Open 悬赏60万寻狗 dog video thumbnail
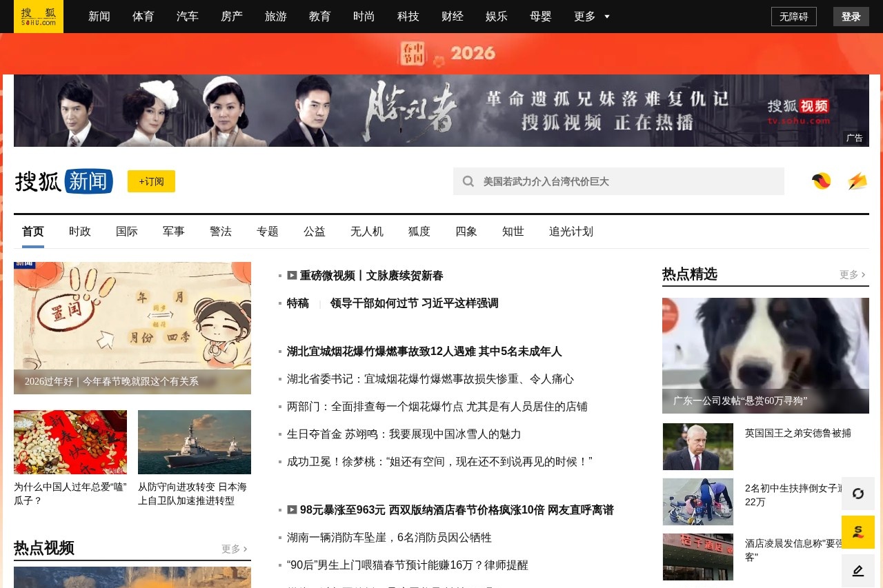The width and height of the screenshot is (883, 588). click(x=766, y=356)
